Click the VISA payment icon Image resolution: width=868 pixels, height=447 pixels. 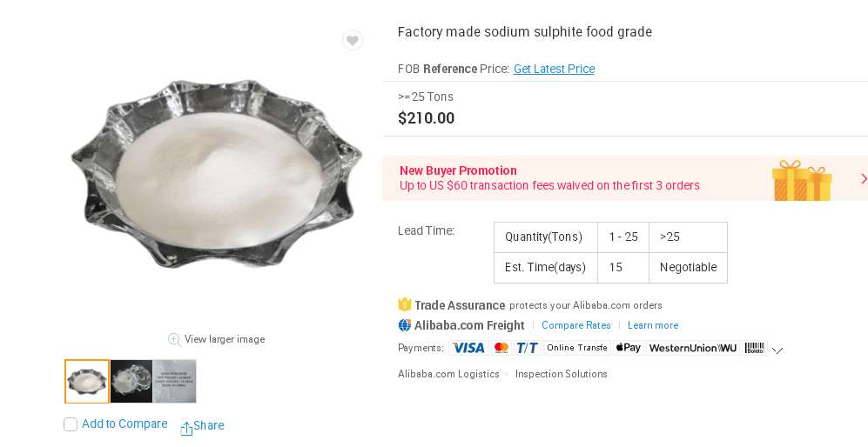tap(468, 348)
